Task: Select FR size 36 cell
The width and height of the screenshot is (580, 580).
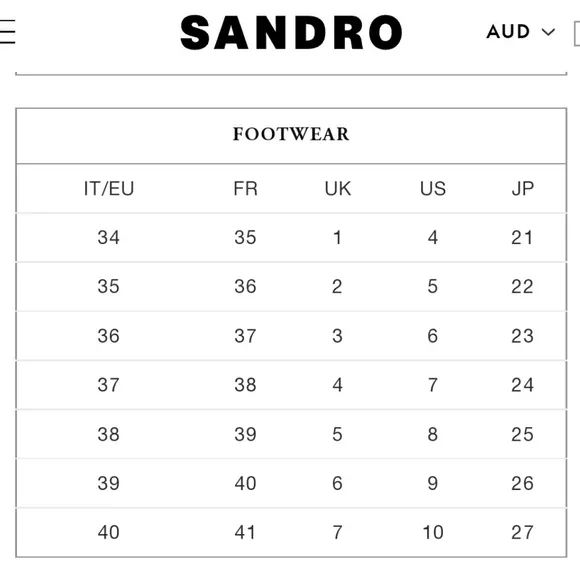Action: point(245,287)
